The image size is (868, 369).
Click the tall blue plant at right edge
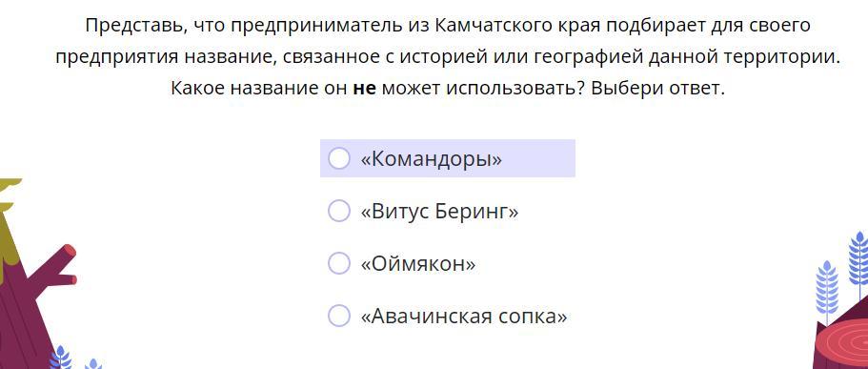pos(858,266)
